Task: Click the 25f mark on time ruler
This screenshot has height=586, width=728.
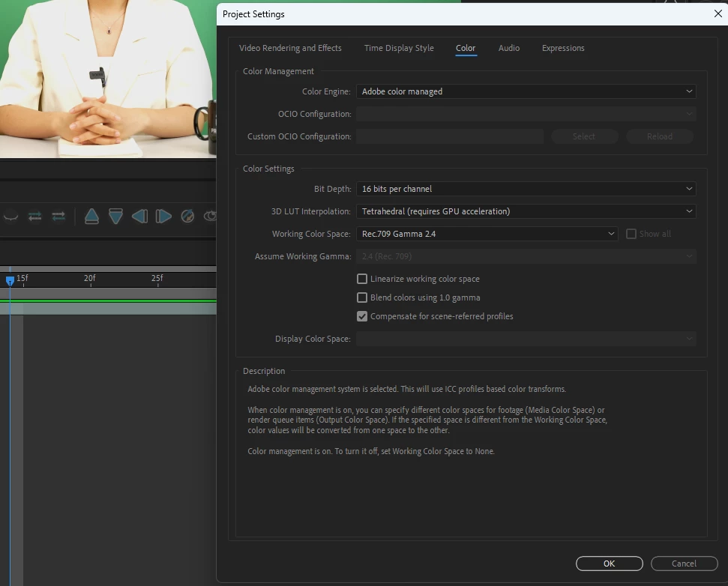Action: point(157,278)
